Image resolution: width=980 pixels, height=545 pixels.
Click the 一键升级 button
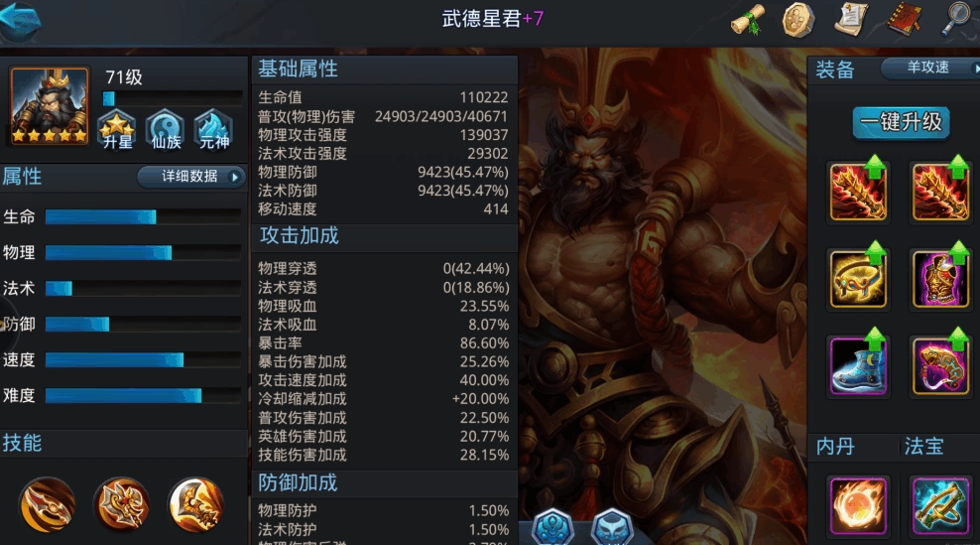[x=901, y=122]
